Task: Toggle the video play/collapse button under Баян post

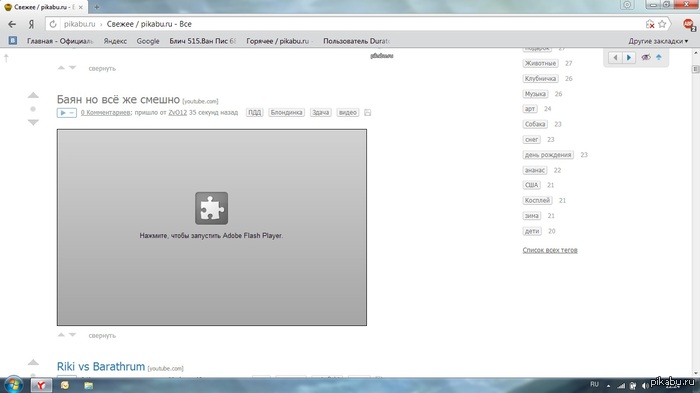Action: point(67,113)
